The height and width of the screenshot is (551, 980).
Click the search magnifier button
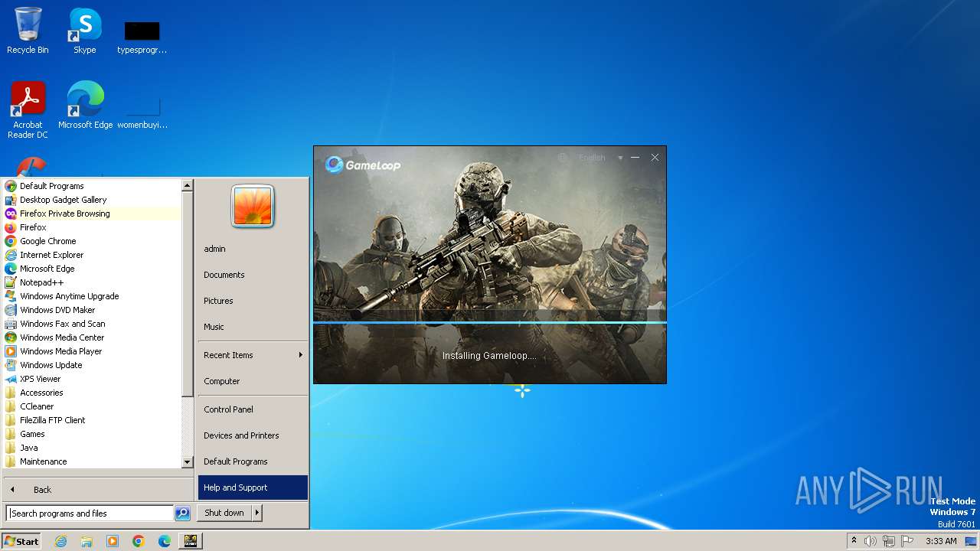pos(182,514)
